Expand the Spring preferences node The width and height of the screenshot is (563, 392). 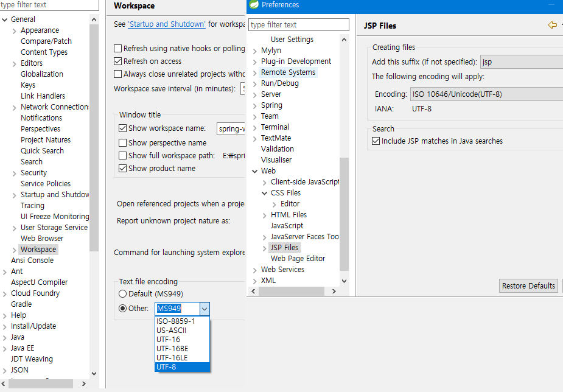[255, 106]
